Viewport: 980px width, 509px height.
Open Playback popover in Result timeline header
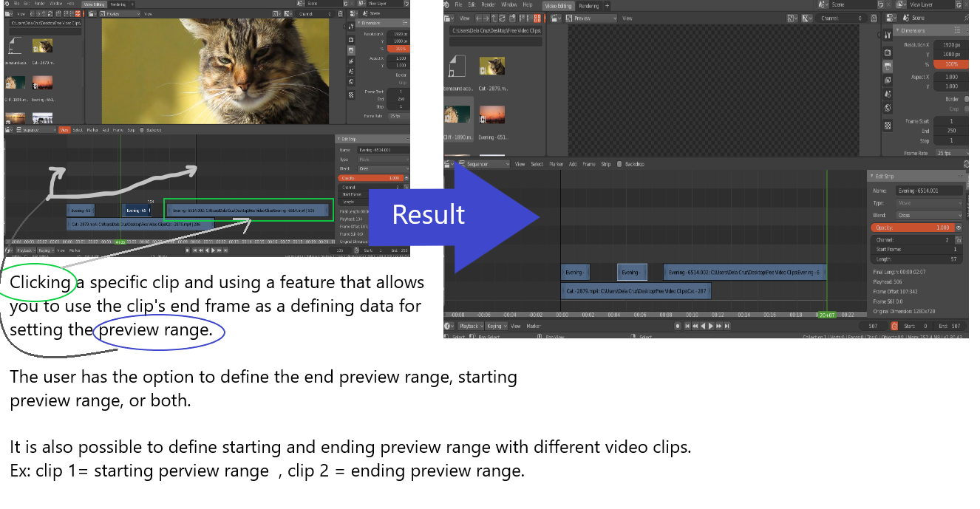(472, 326)
